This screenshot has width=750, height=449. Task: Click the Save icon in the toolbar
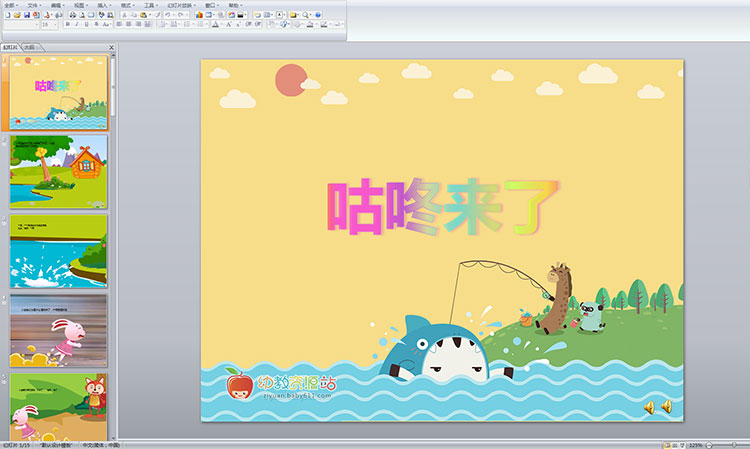[27, 15]
